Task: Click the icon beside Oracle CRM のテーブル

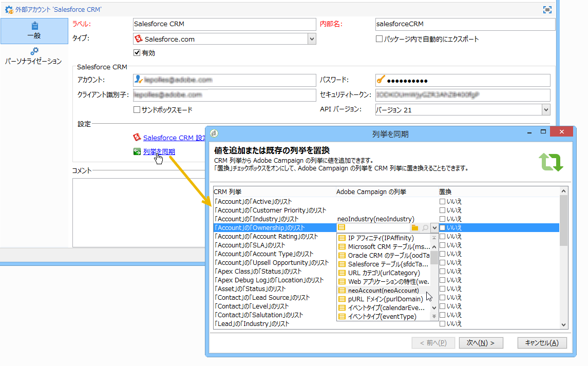Action: [x=342, y=255]
